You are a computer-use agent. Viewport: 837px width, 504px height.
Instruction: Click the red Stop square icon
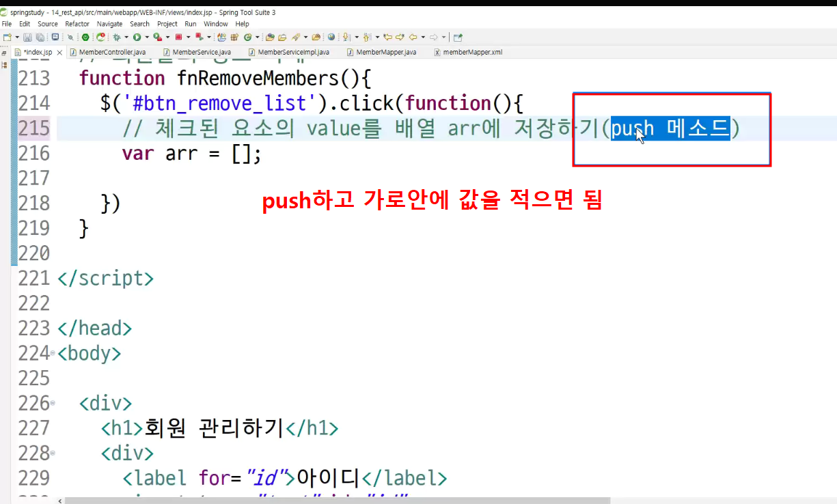click(x=178, y=37)
